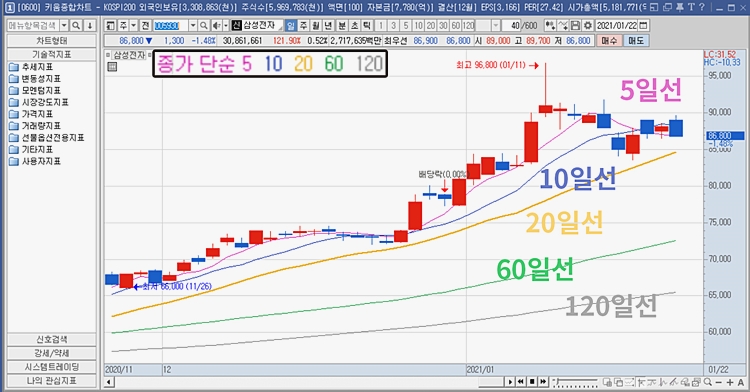Switch to minute 분 chart
The height and width of the screenshot is (392, 750).
pos(342,25)
